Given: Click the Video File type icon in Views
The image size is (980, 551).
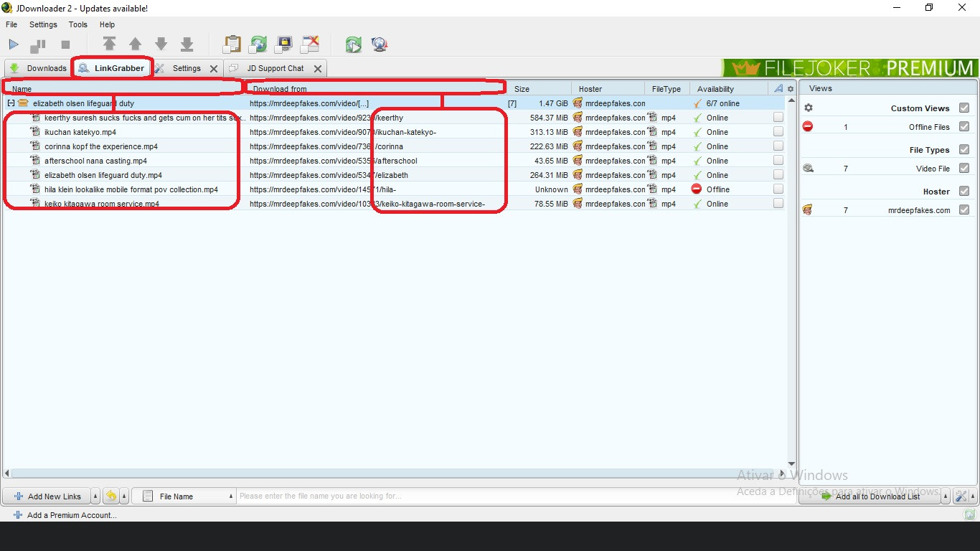Looking at the screenshot, I should [x=808, y=169].
